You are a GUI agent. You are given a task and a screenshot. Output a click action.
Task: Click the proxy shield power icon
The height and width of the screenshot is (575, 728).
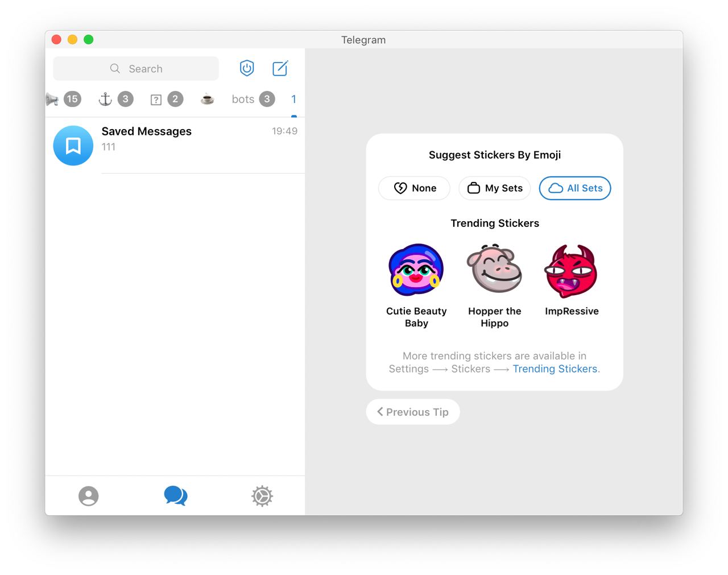coord(247,68)
